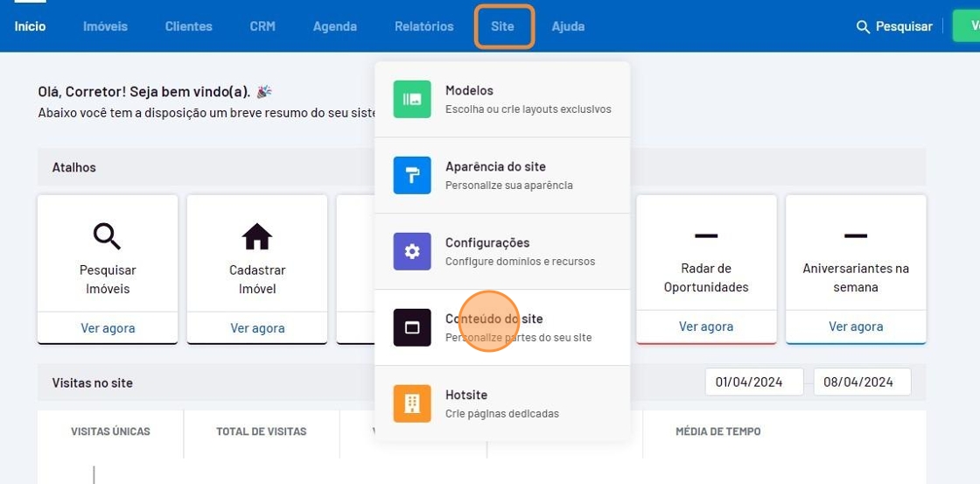Click the orange Hotsite building icon
Viewport: 980px width, 484px height.
(411, 403)
